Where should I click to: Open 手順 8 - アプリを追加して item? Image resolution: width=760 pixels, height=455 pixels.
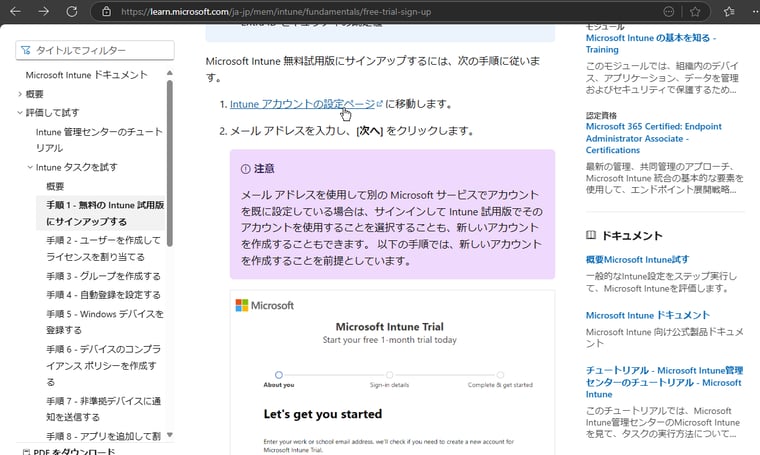(x=103, y=436)
